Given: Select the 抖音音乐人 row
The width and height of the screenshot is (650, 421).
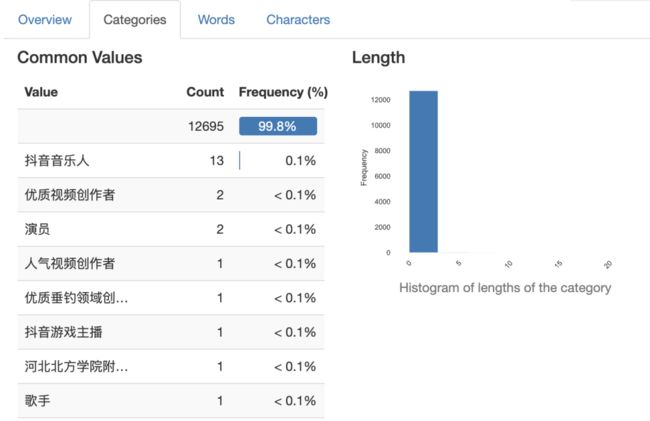Looking at the screenshot, I should (171, 160).
